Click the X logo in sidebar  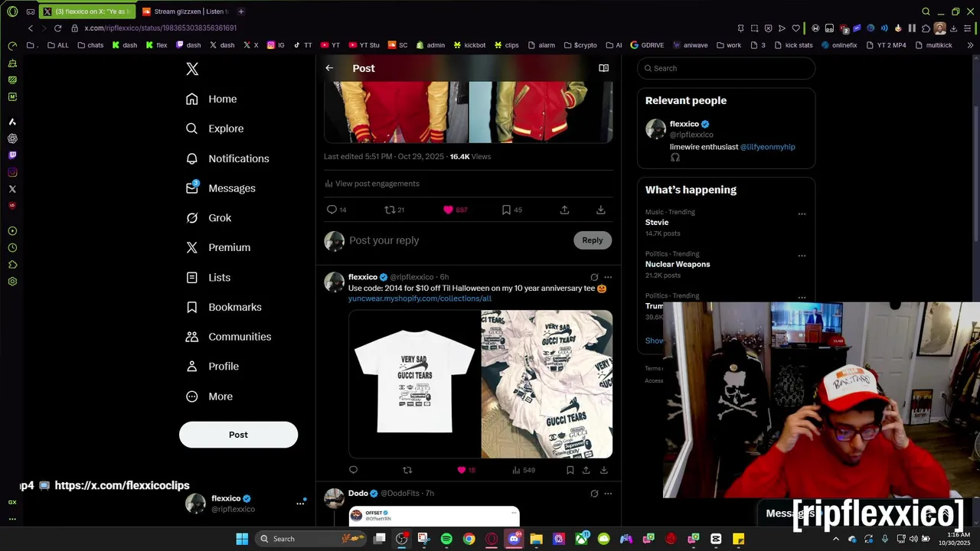(192, 70)
